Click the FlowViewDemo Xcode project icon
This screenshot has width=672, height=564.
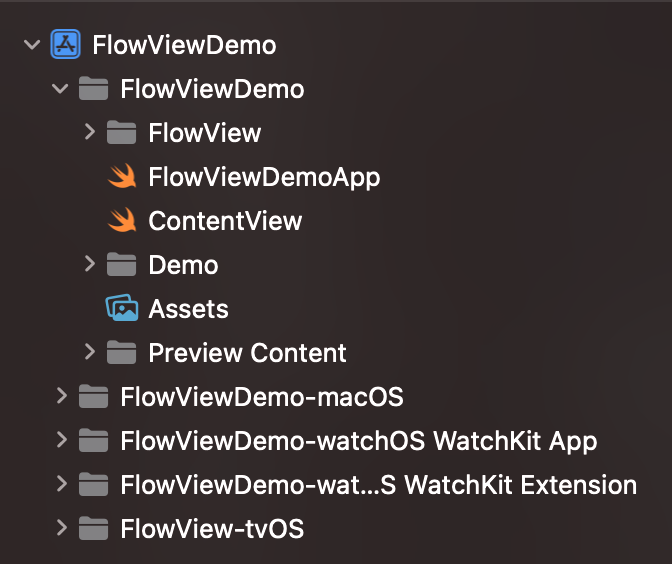point(65,45)
